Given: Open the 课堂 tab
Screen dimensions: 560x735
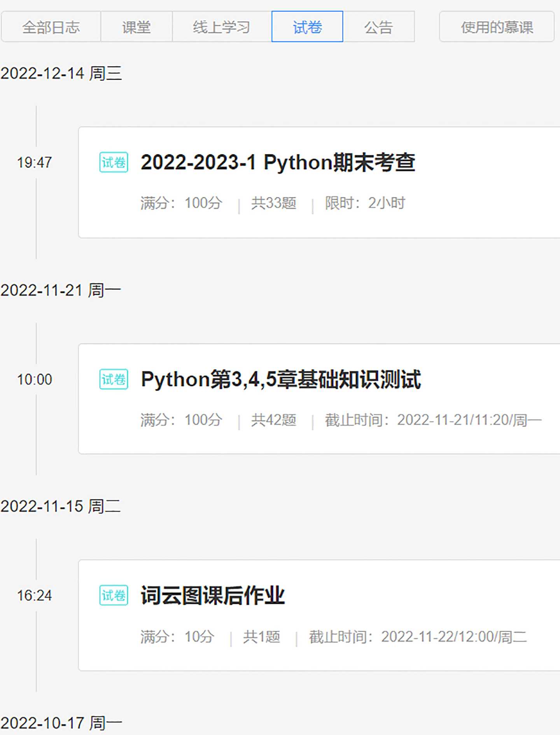Looking at the screenshot, I should (136, 27).
